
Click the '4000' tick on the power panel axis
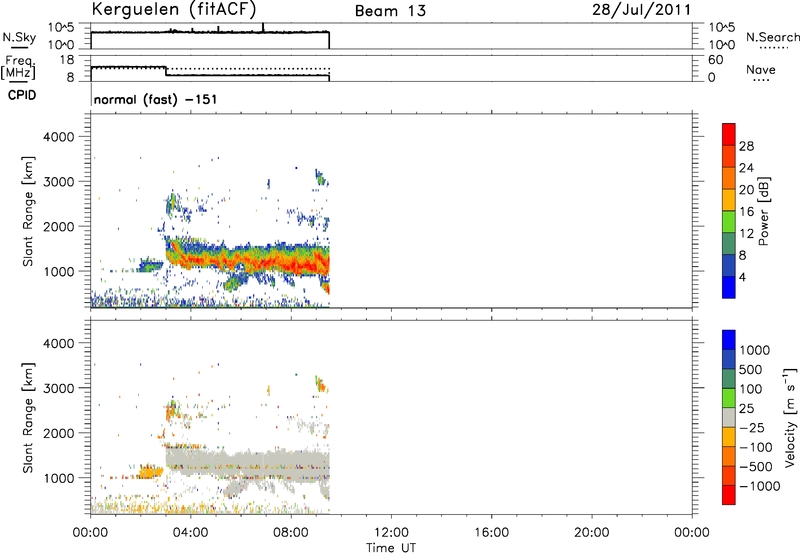59,137
